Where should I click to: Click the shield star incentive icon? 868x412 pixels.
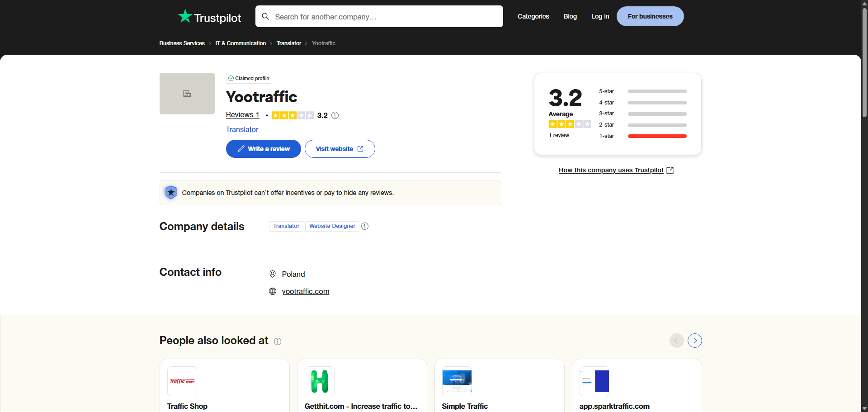click(x=171, y=193)
